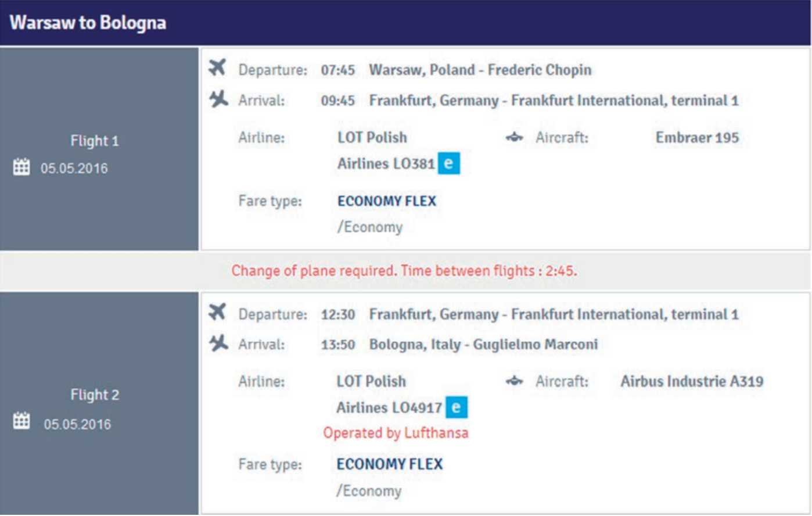Click the change of plane required notice
This screenshot has width=812, height=516.
pyautogui.click(x=404, y=271)
